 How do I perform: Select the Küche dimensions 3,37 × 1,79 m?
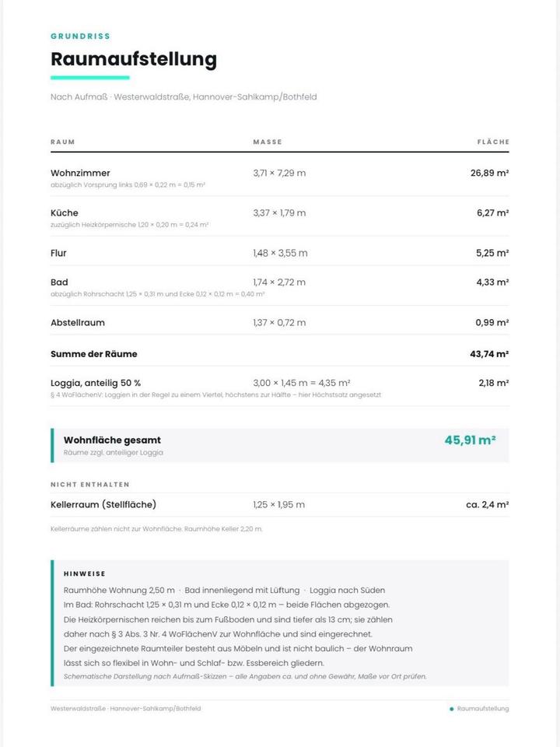[x=279, y=213]
